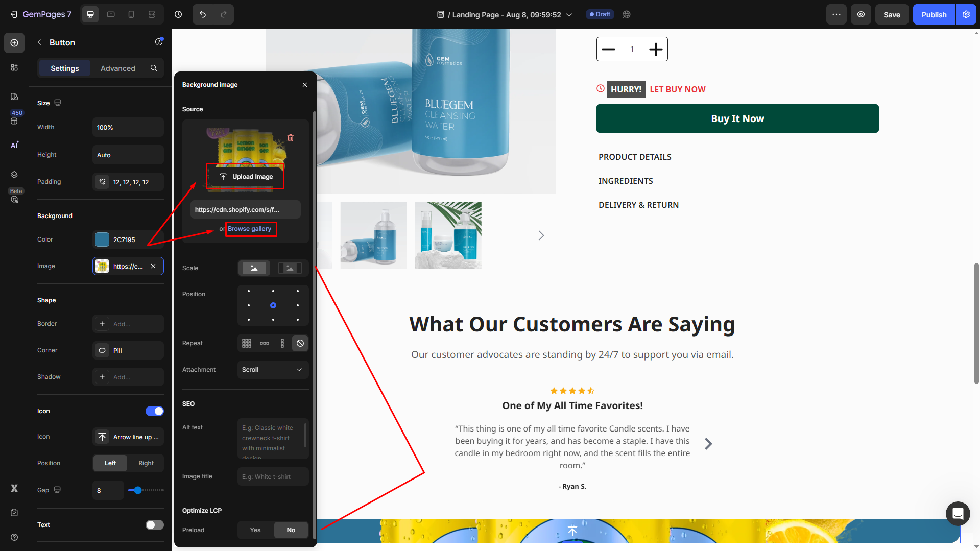Toggle the Icon switch off
Screen dimensions: 980x551
click(154, 411)
